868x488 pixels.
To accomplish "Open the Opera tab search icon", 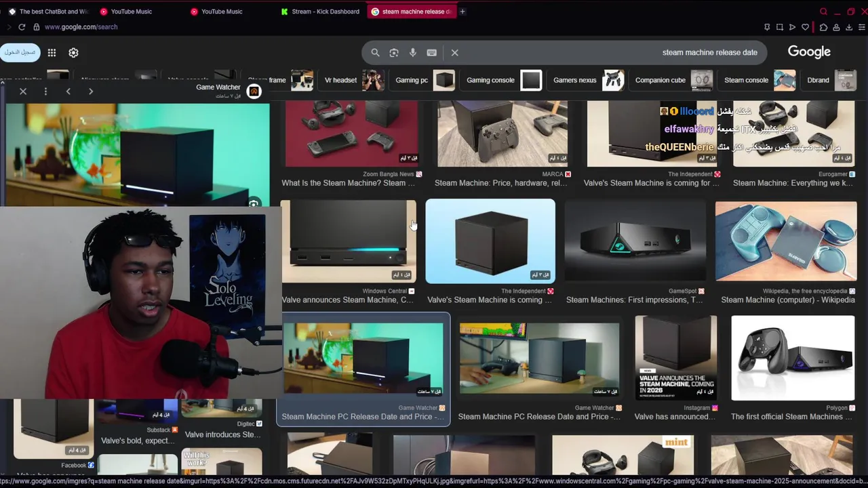I will 823,12.
